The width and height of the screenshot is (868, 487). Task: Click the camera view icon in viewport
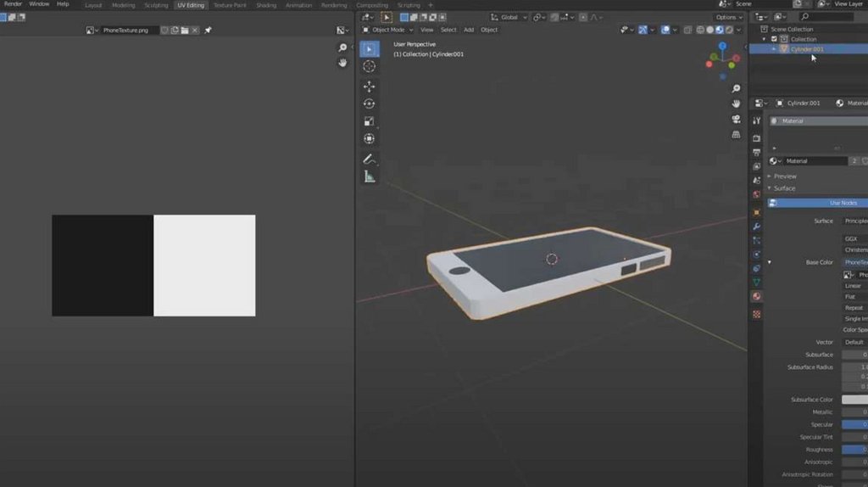(736, 119)
